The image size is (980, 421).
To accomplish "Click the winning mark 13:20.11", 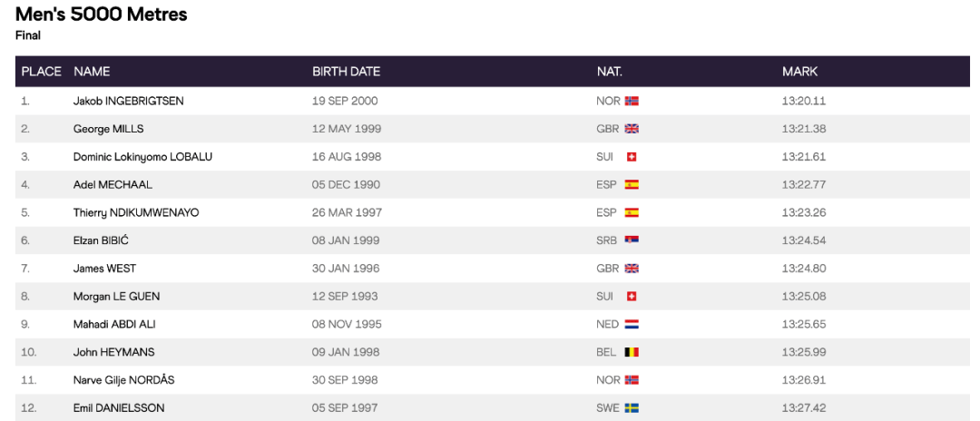I will click(803, 101).
